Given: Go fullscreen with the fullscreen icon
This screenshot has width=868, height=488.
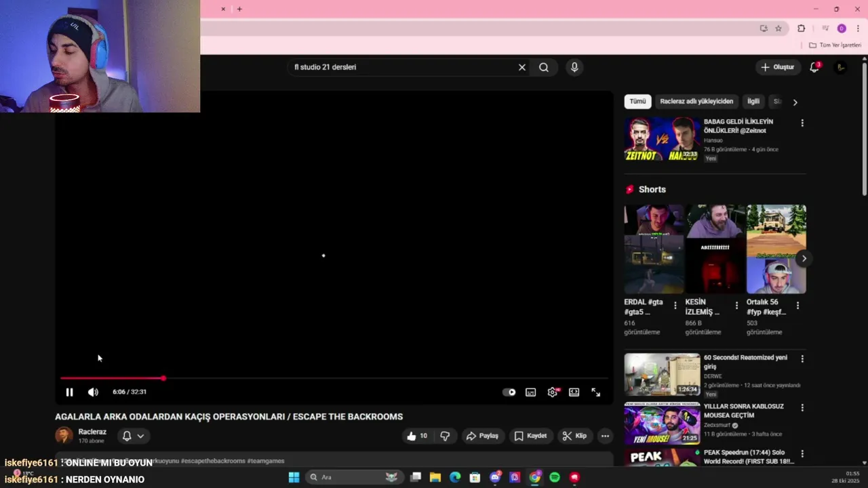Looking at the screenshot, I should click(x=595, y=392).
